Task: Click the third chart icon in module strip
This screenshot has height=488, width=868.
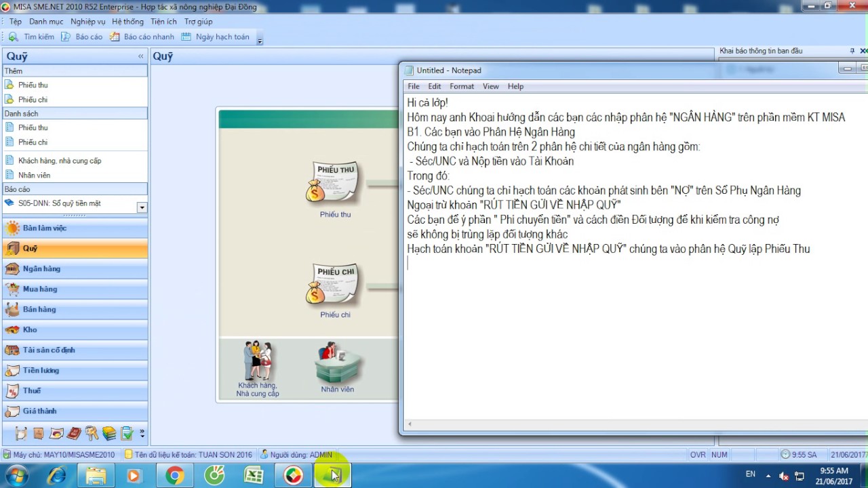Action: [56, 433]
